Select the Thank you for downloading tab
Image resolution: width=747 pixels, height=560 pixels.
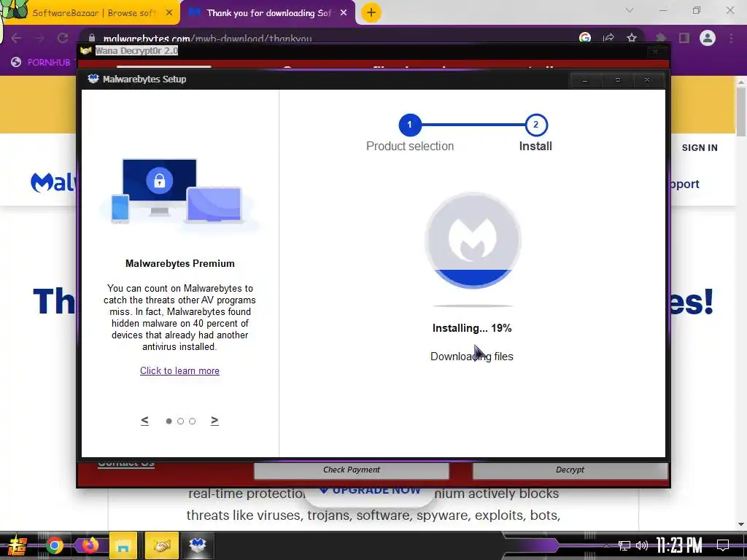pos(268,13)
